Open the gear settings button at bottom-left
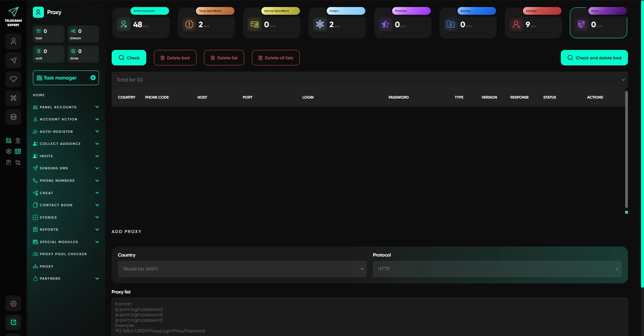The image size is (644, 336). pos(13,303)
